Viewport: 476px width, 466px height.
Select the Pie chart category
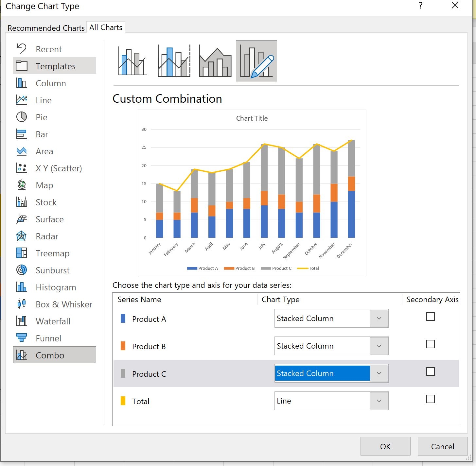pos(42,117)
